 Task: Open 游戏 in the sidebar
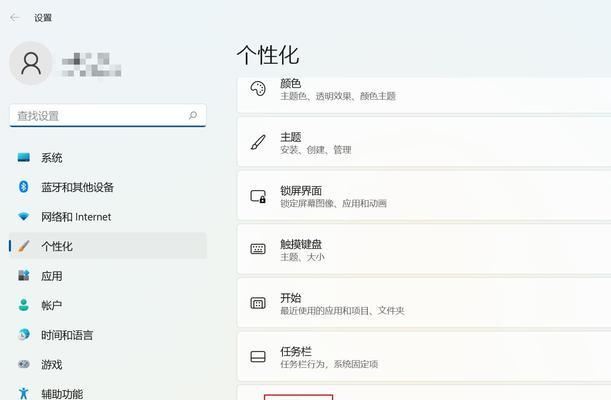(x=108, y=365)
